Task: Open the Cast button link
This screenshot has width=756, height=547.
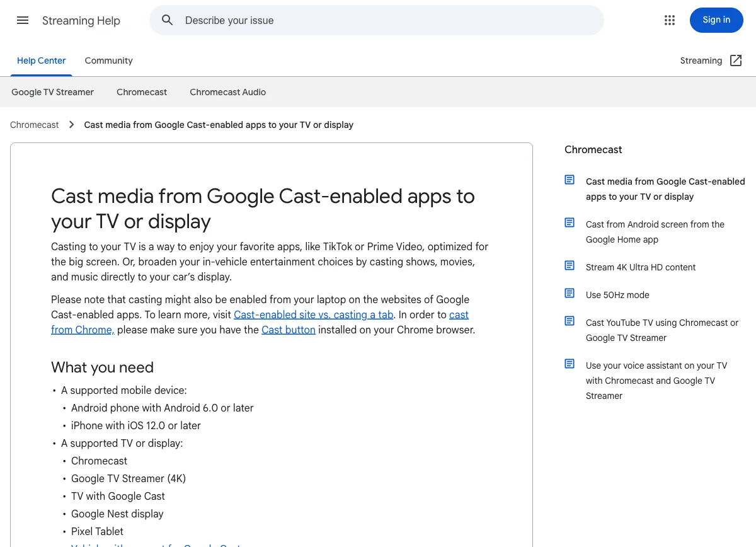Action: coord(289,330)
